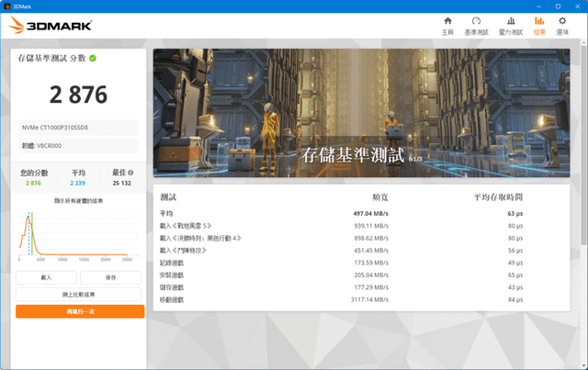Open the Stress Tests chart icon

tap(511, 21)
